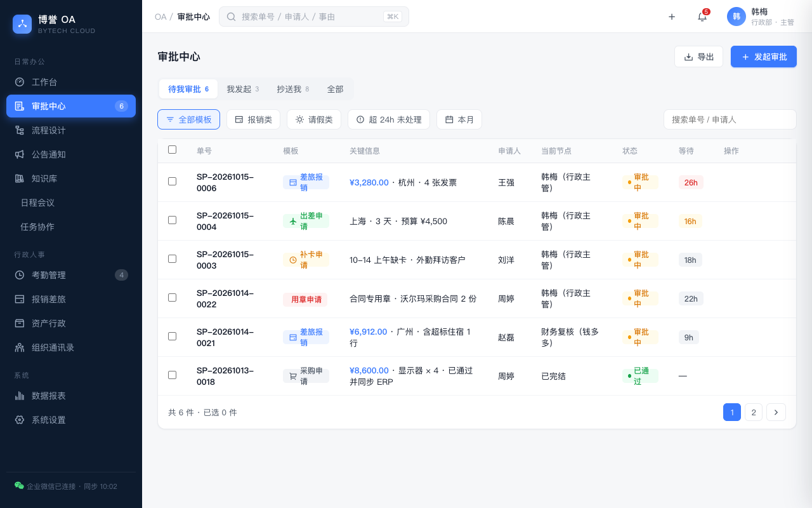The height and width of the screenshot is (508, 812).
Task: Filter by 本月 date range
Action: [459, 119]
